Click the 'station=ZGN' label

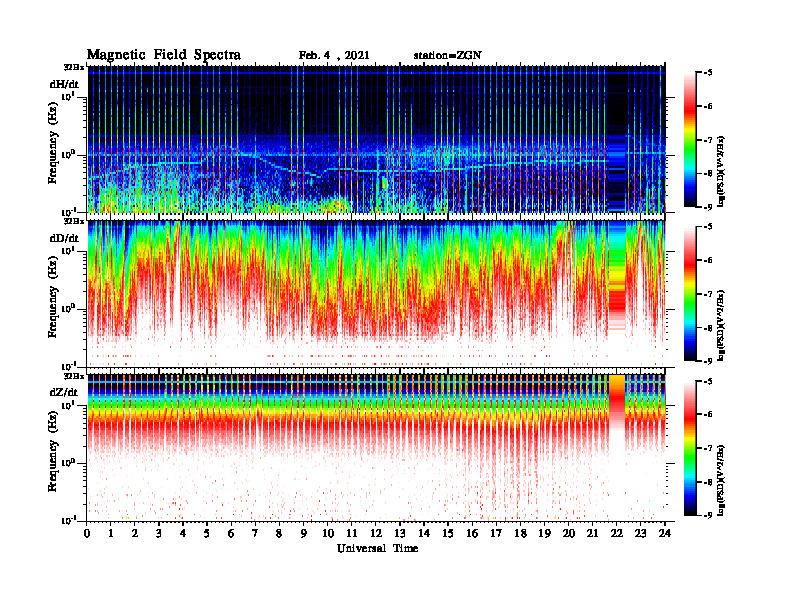click(448, 56)
